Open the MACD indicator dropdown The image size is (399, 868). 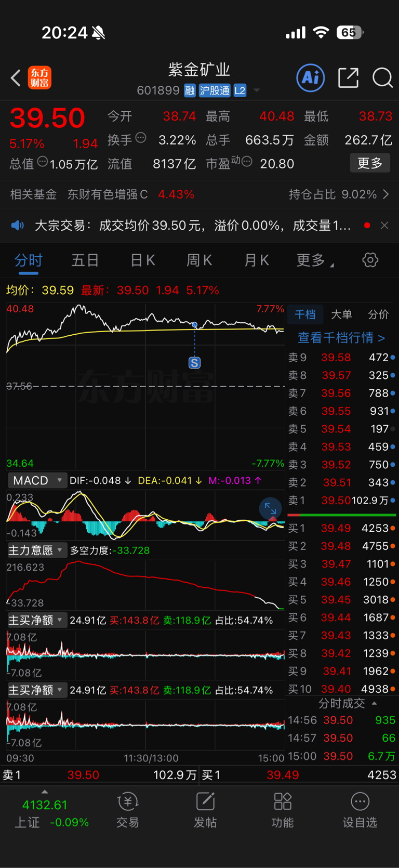coord(37,480)
